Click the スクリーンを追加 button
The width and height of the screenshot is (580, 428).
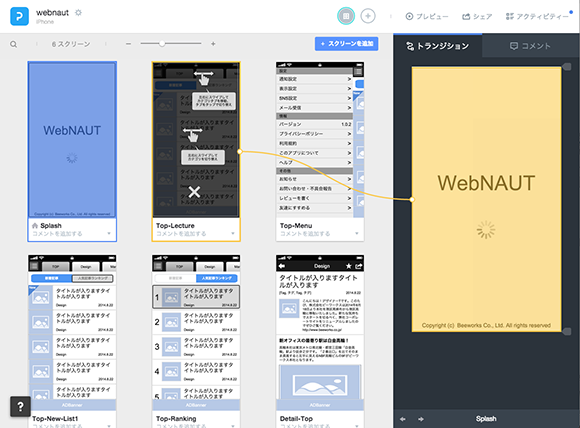[x=347, y=44]
